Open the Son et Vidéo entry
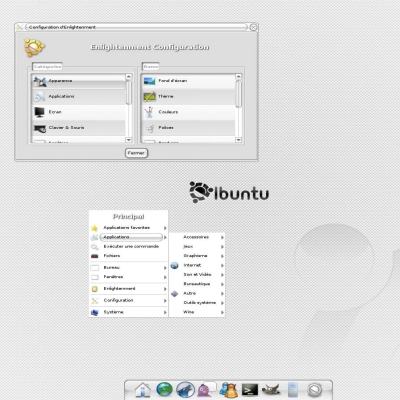Viewport: 400px width, 400px height. point(197,275)
